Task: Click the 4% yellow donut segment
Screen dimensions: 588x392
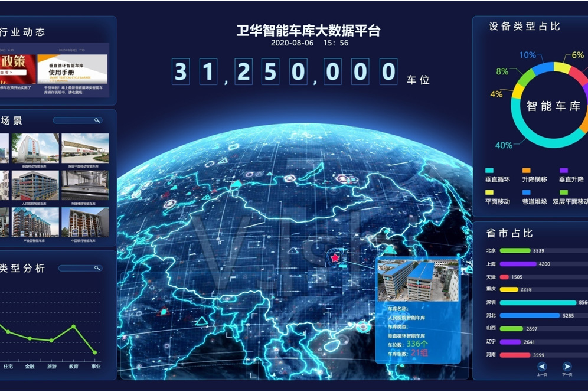Action: [x=517, y=92]
